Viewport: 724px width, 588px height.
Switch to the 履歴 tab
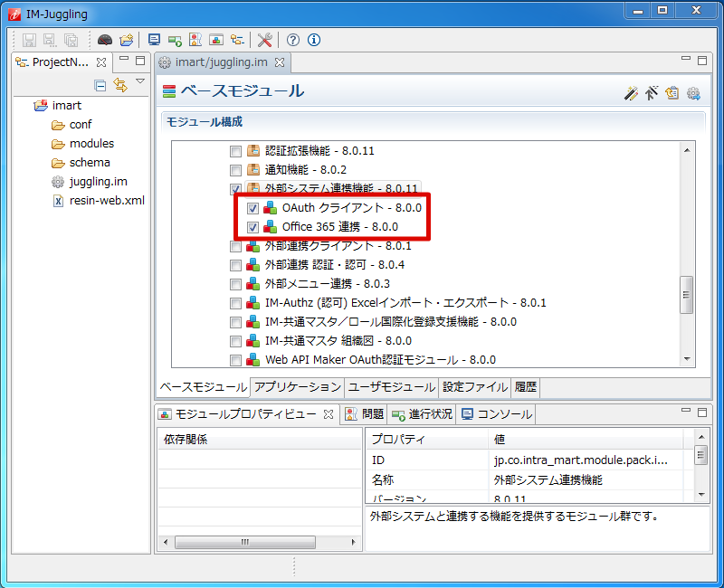pos(526,387)
